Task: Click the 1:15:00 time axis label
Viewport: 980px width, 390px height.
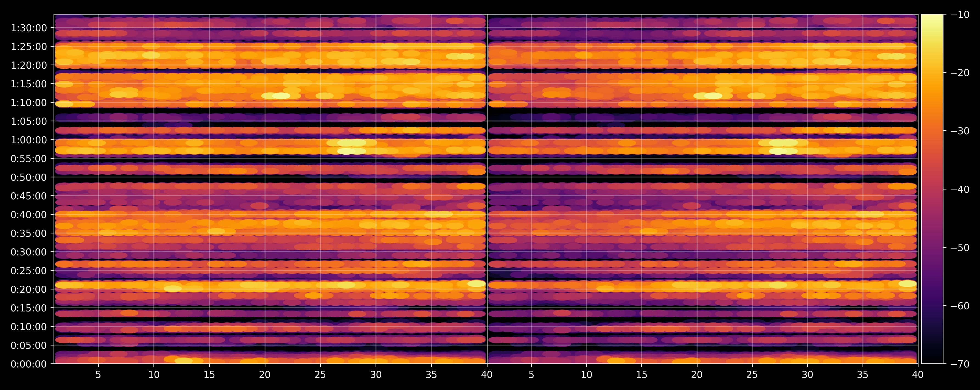Action: coord(29,84)
